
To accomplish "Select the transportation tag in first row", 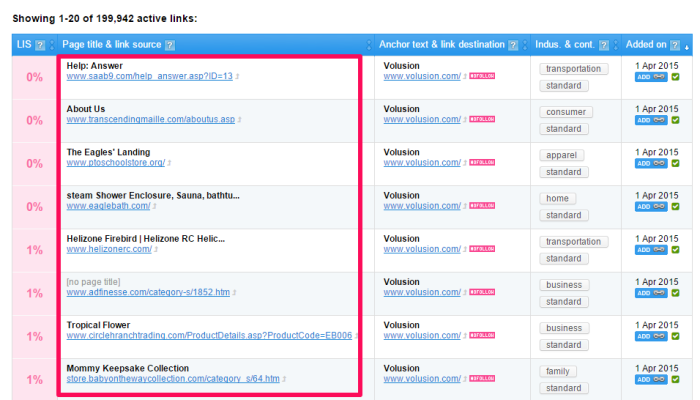I will tap(574, 69).
